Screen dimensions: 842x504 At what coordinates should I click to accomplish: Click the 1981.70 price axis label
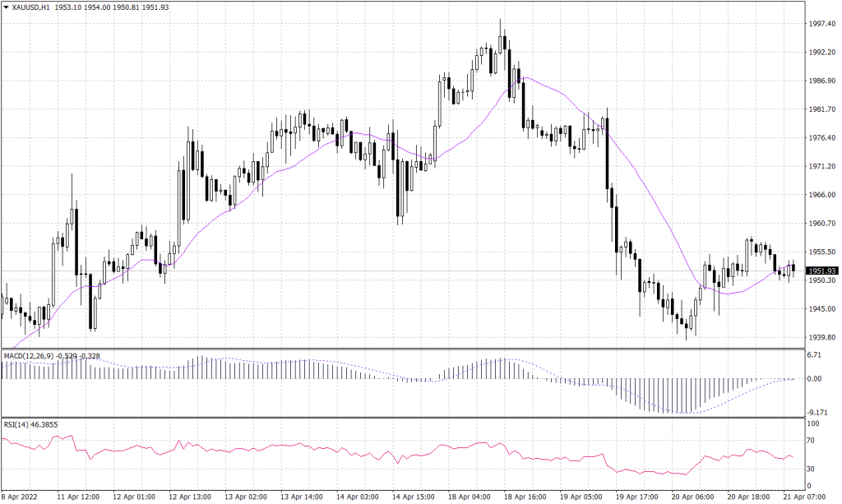[x=822, y=109]
